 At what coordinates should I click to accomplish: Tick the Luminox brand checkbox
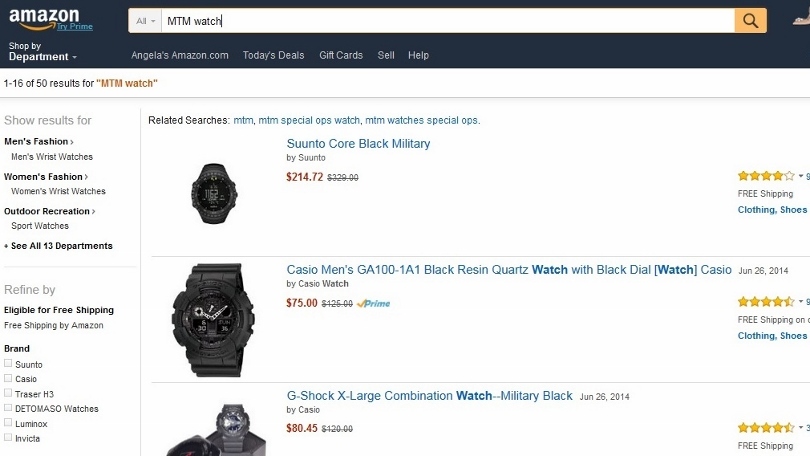pyautogui.click(x=8, y=423)
